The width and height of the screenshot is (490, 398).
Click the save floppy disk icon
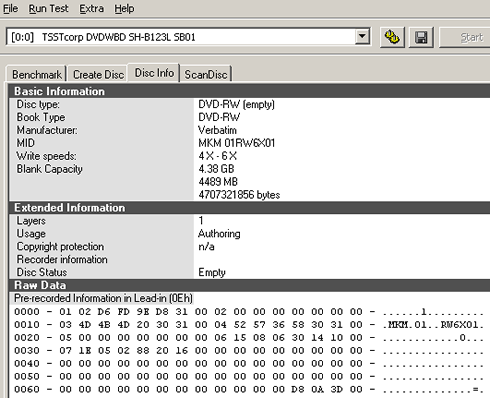tap(421, 37)
